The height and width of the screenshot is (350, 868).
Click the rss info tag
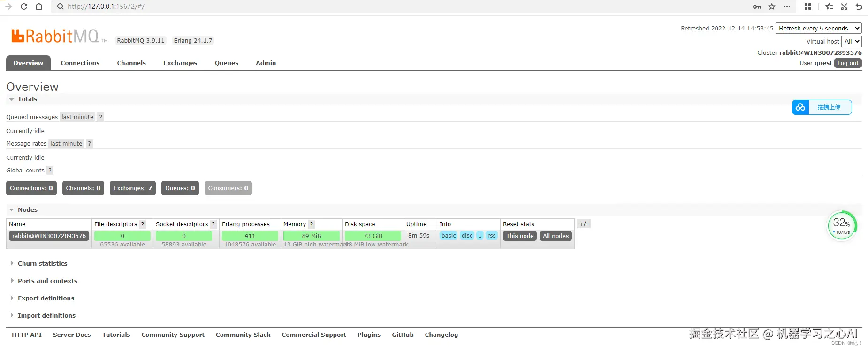coord(492,236)
